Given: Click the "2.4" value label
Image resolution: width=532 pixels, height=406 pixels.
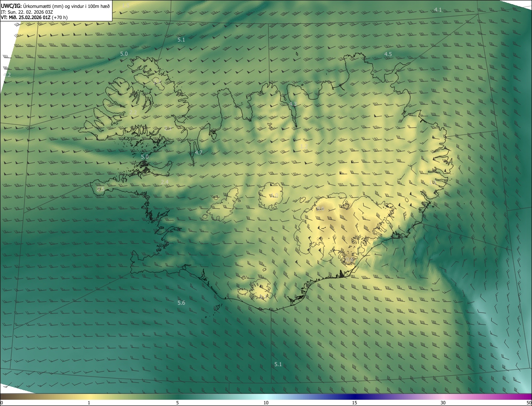Looking at the screenshot, I should (x=165, y=182).
